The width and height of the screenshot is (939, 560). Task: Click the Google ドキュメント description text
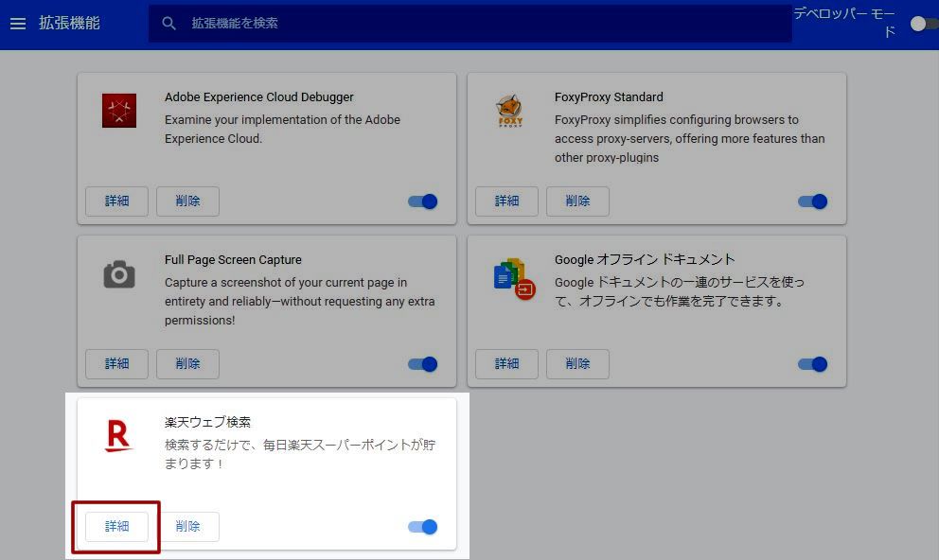tap(679, 291)
